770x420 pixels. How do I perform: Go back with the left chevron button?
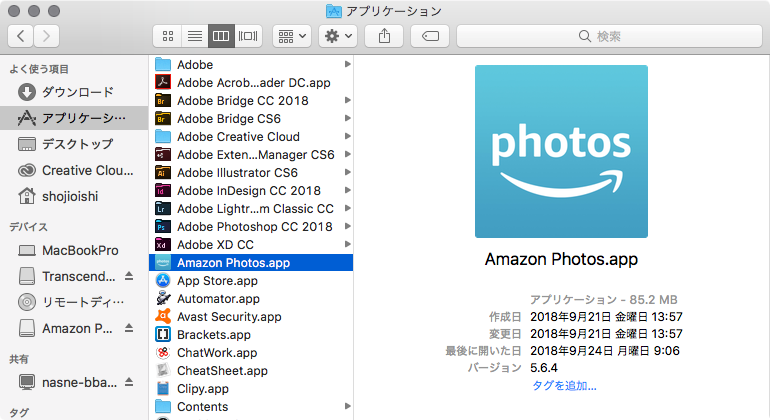tap(21, 36)
